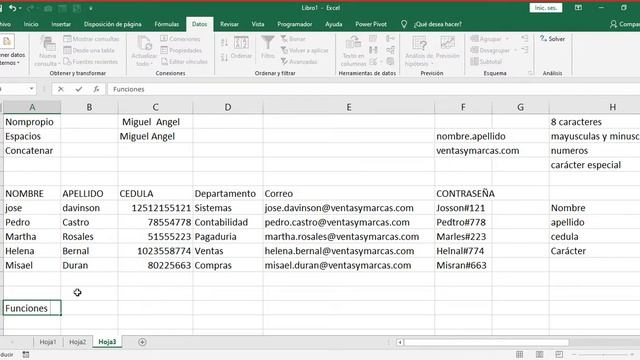
Task: Select the cell with 1023558774
Action: point(155,251)
